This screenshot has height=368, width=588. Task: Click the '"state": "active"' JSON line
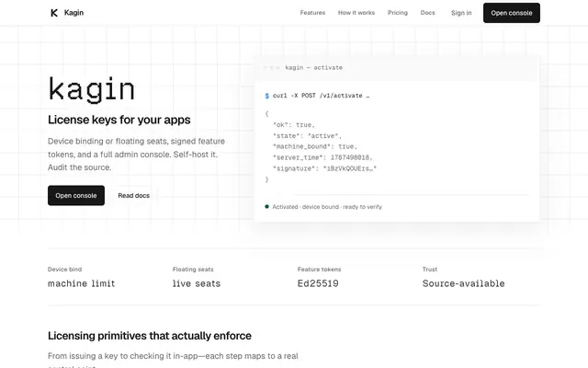[x=307, y=136]
